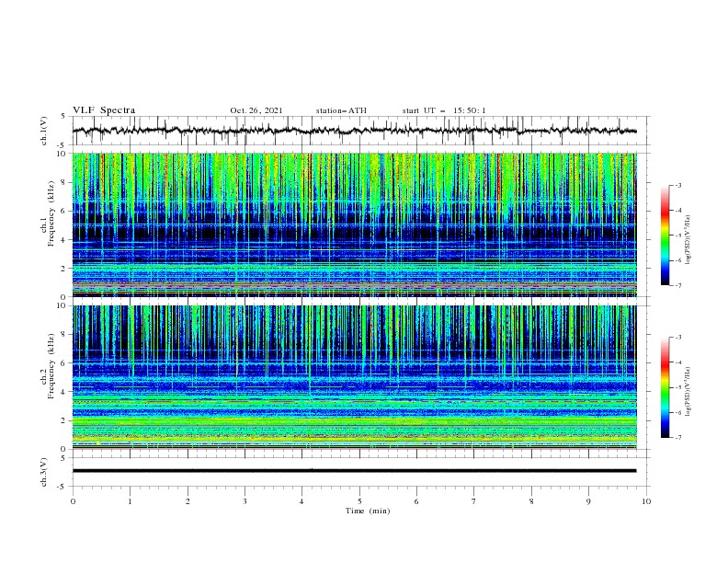This screenshot has height=563, width=728.
Task: Click inside the ch.2 spectrogram panel
Action: tap(354, 377)
